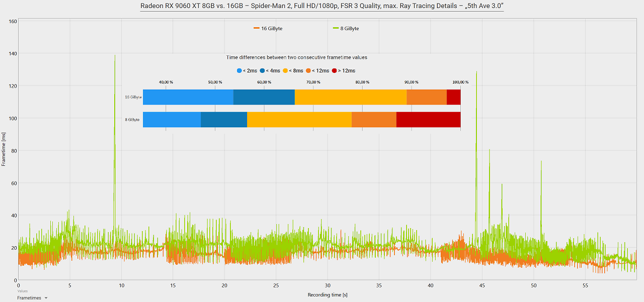The width and height of the screenshot is (644, 302).
Task: Toggle the 16 GiByte series in top legend
Action: (268, 29)
